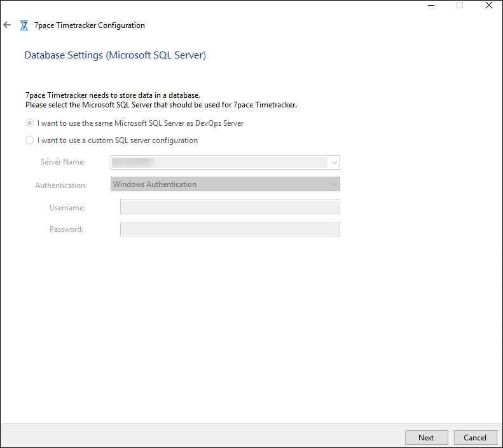
Task: Click the 'Please select the Microsoft SQL Server' line
Action: pos(161,105)
